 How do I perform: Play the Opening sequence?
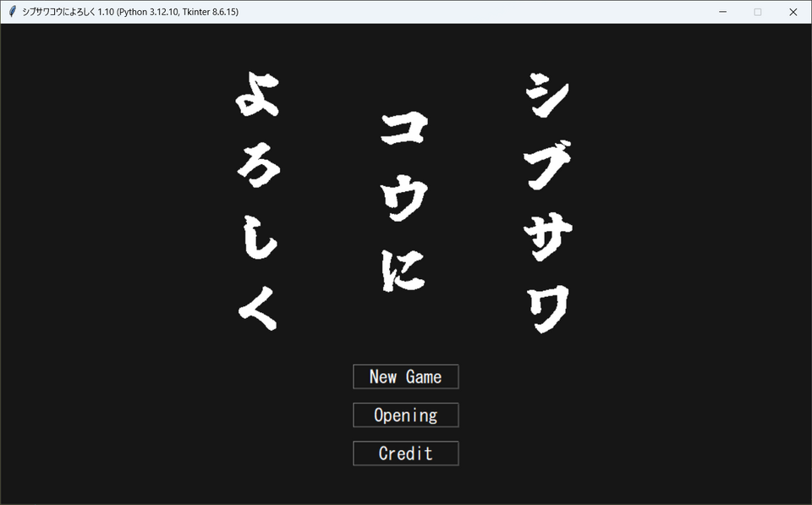coord(405,415)
